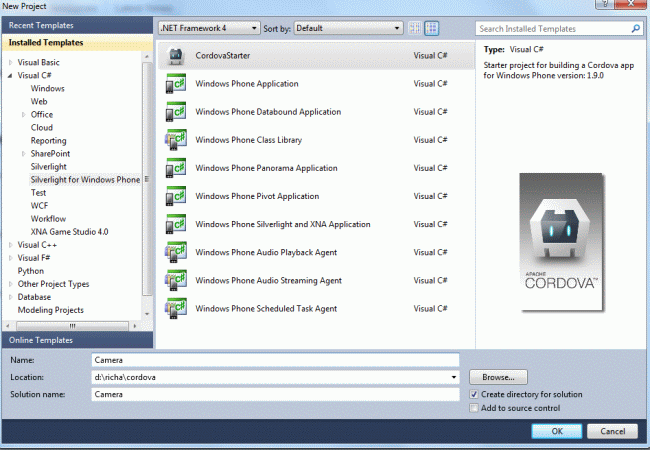Select the Web category

[39, 102]
